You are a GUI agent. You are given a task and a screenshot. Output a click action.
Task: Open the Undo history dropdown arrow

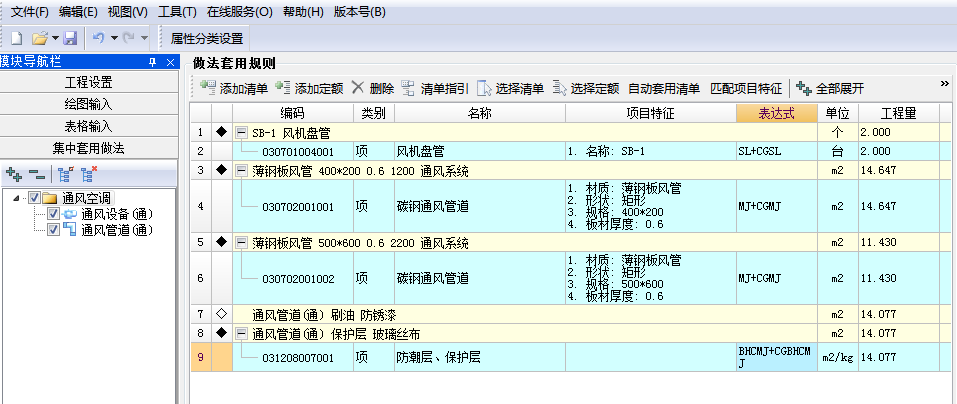[x=114, y=39]
